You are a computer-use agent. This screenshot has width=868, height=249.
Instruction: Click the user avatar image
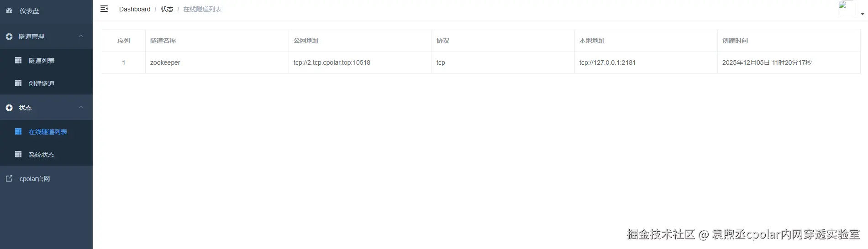(x=846, y=9)
